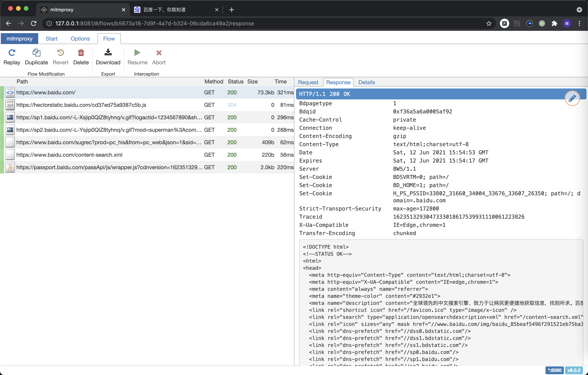The height and width of the screenshot is (375, 588).
Task: Open Chrome's three-dot menu
Action: 579,23
